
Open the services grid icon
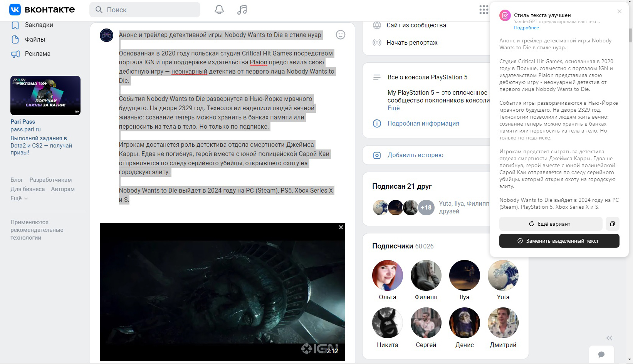[x=484, y=10]
